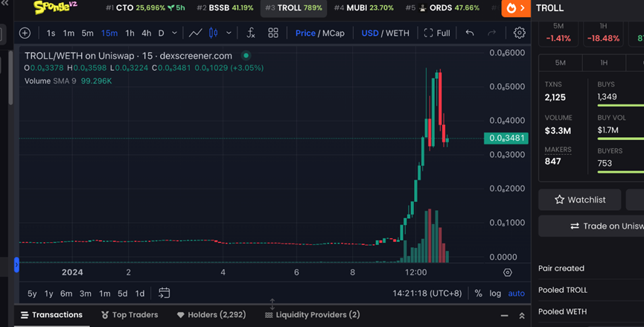This screenshot has width=644, height=327.
Task: Open the date range calendar icon
Action: [x=165, y=293]
